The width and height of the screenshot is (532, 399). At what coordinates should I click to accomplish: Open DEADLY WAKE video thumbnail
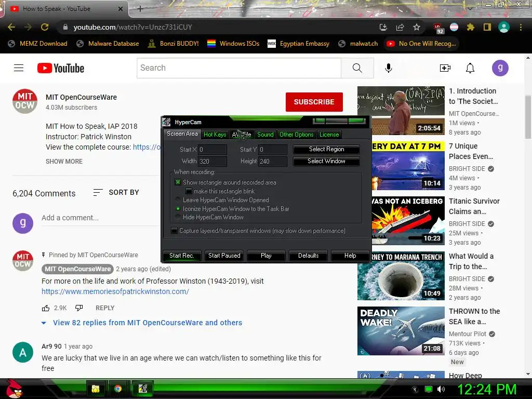[401, 331]
